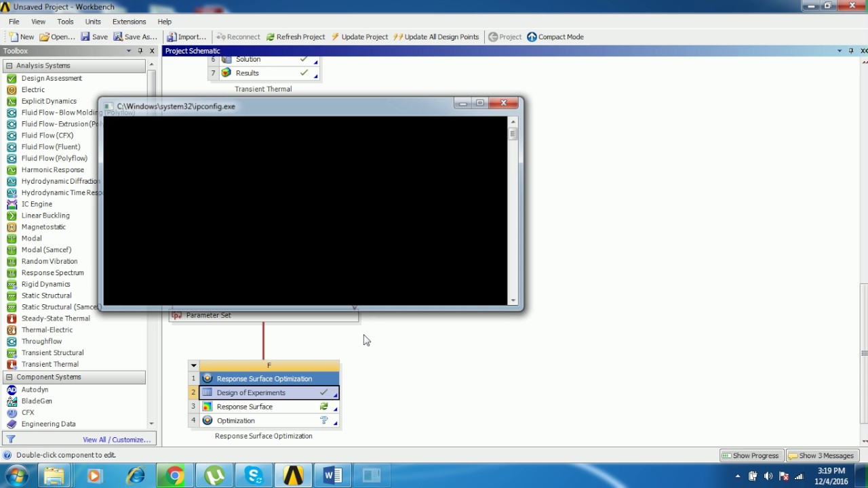Image resolution: width=868 pixels, height=488 pixels.
Task: Click View All / Customize link
Action: (117, 440)
